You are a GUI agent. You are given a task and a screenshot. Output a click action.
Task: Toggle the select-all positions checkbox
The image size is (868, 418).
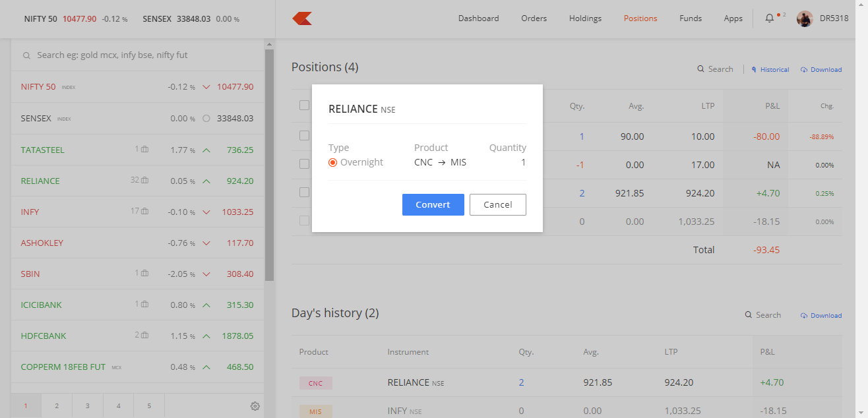[x=304, y=105]
